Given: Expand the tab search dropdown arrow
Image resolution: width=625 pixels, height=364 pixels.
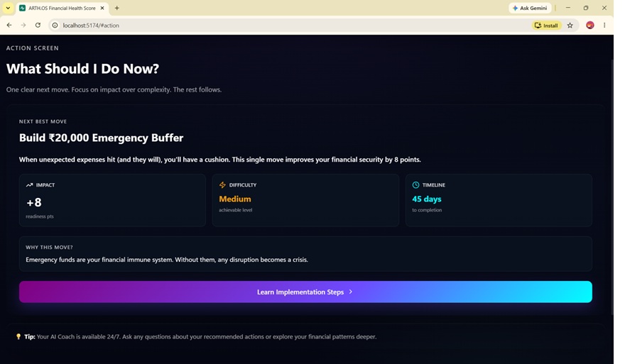Looking at the screenshot, I should (8, 8).
